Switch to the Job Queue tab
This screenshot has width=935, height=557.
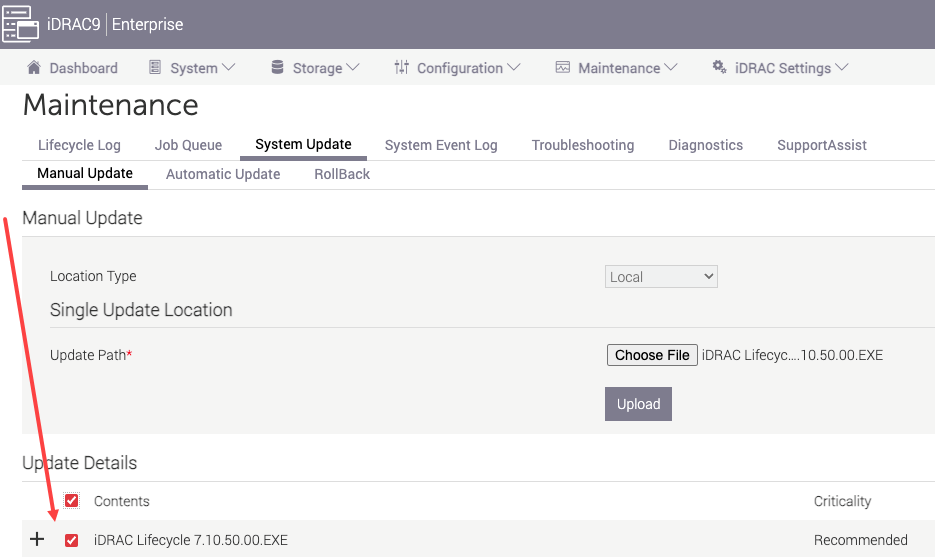click(188, 145)
